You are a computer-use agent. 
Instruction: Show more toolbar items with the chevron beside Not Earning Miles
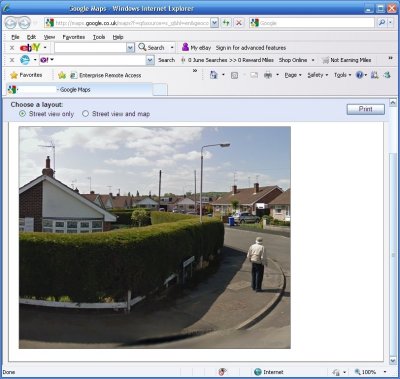click(390, 58)
